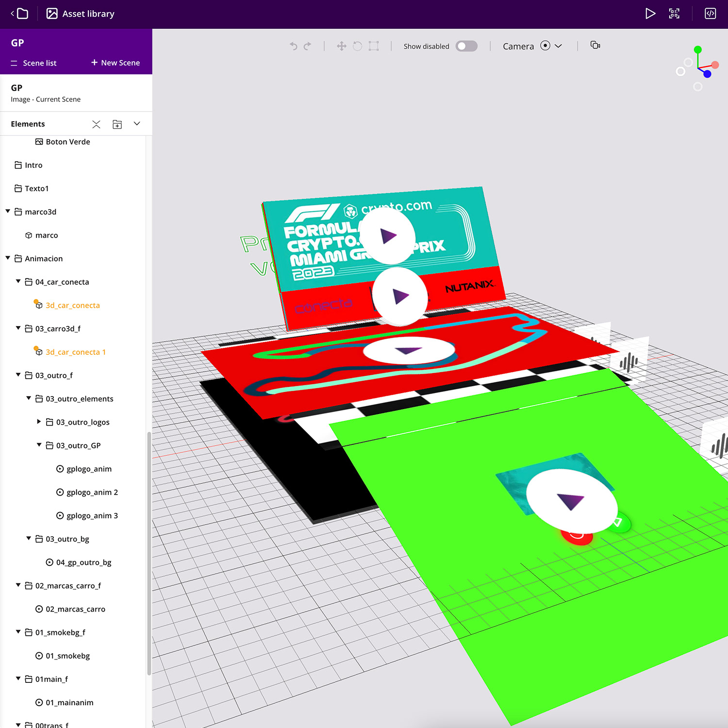728x728 pixels.
Task: Add a new folder in Elements
Action: 117,124
